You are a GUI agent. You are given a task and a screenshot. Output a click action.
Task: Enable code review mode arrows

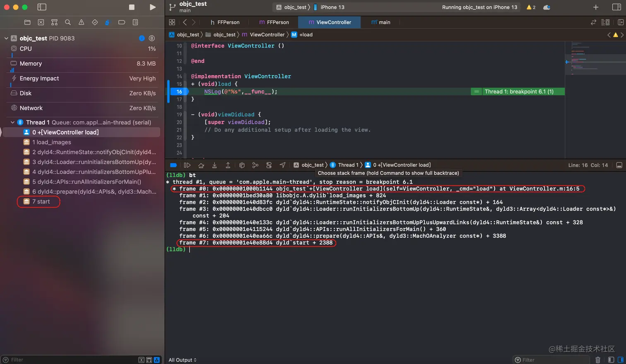tap(593, 22)
